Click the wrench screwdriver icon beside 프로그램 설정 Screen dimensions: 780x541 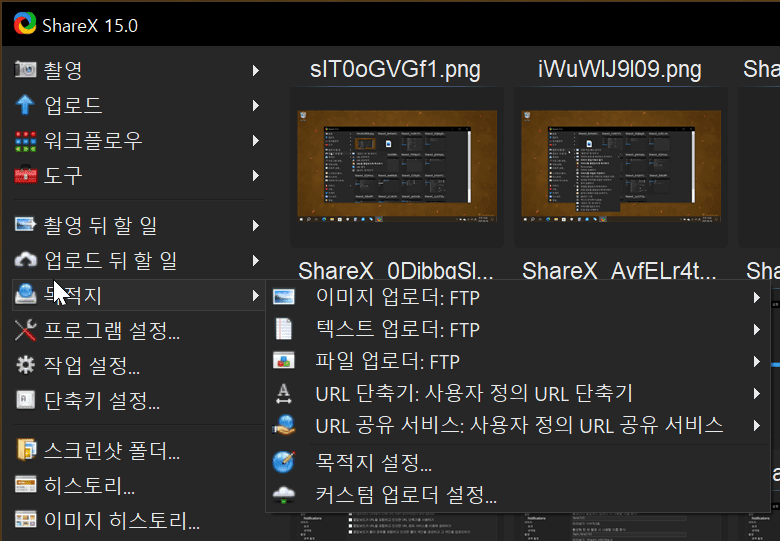pos(25,330)
